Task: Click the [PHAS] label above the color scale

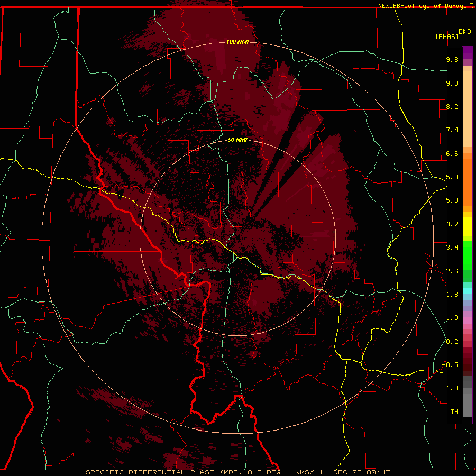Action: coord(447,36)
